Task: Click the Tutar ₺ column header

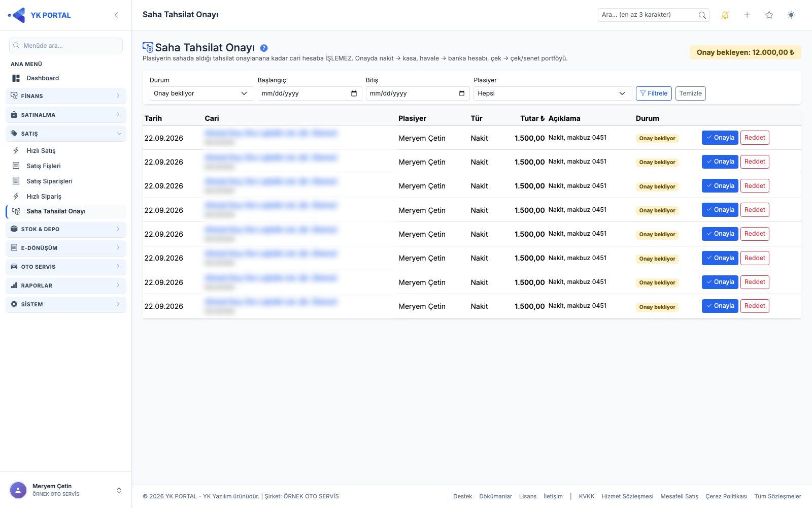Action: pyautogui.click(x=532, y=118)
